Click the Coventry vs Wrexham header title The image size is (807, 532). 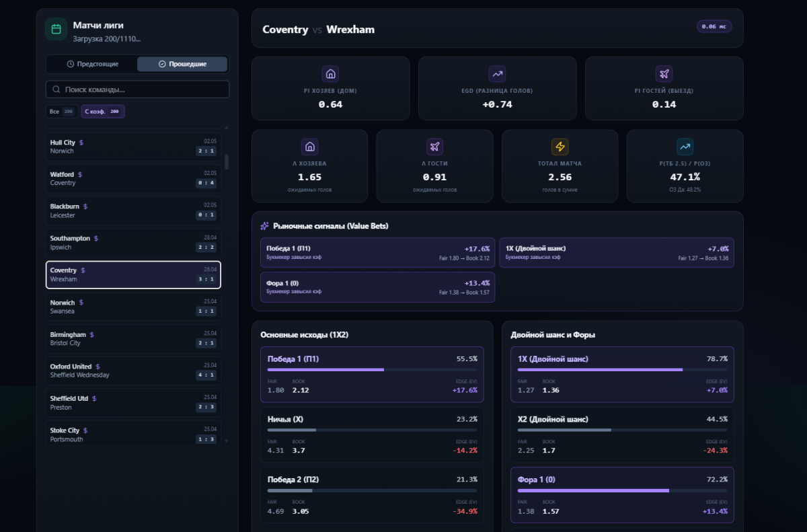[x=318, y=30]
